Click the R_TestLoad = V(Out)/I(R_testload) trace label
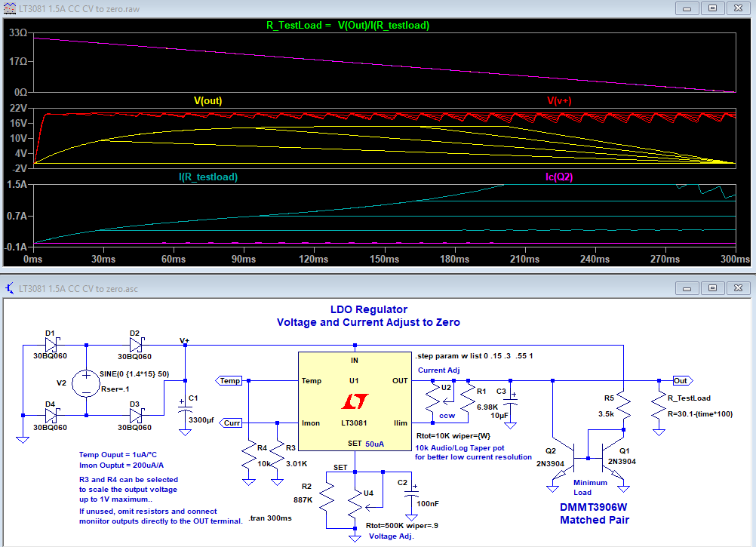756x547 pixels. tap(348, 25)
